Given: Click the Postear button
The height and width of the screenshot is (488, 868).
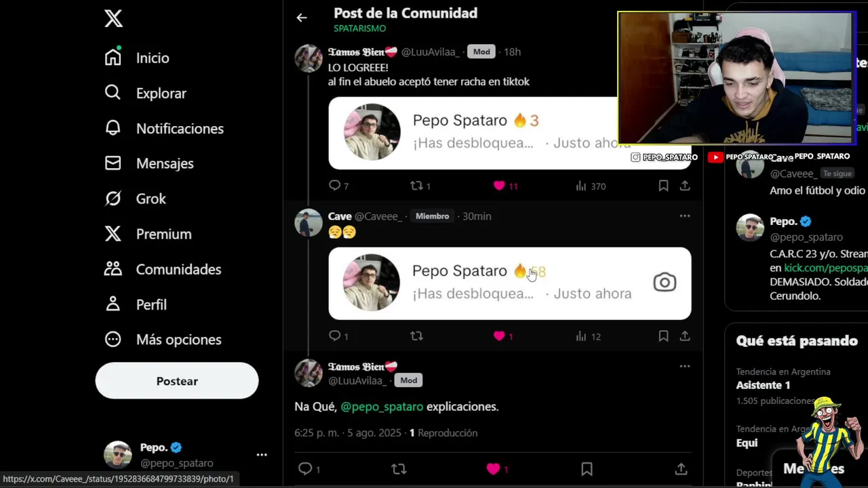Looking at the screenshot, I should (x=177, y=381).
